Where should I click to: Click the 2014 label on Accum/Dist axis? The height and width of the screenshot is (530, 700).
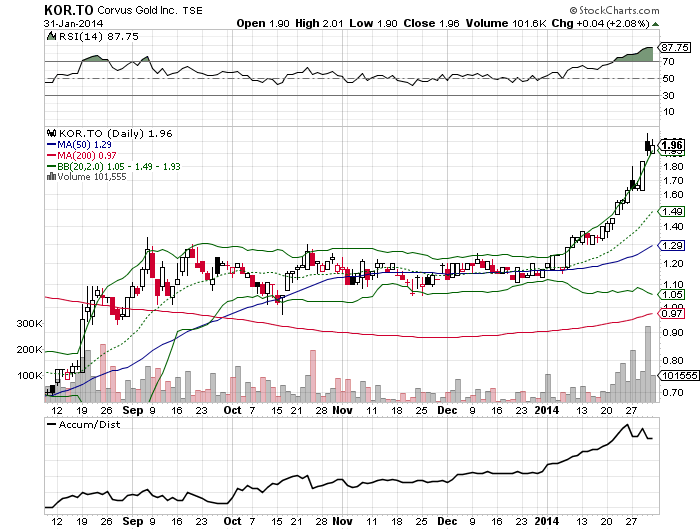coord(547,522)
